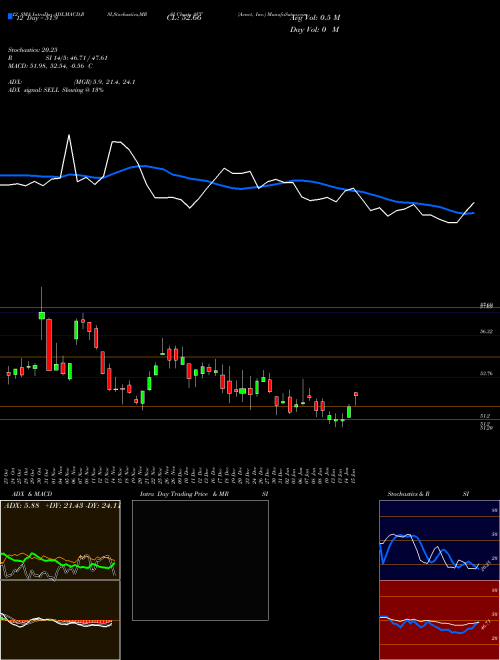Click the 'SI 14/3: 46.71 / 47.61' value
This screenshot has width=500, height=660.
[77, 58]
